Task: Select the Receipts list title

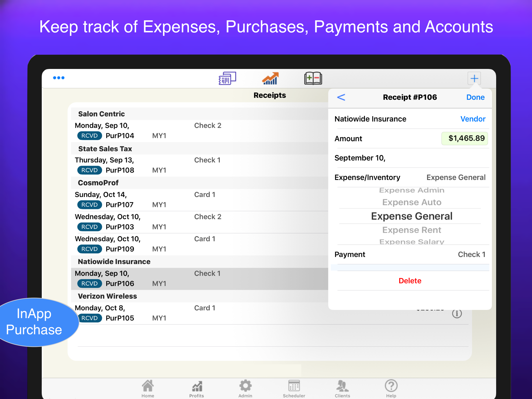Action: 270,95
